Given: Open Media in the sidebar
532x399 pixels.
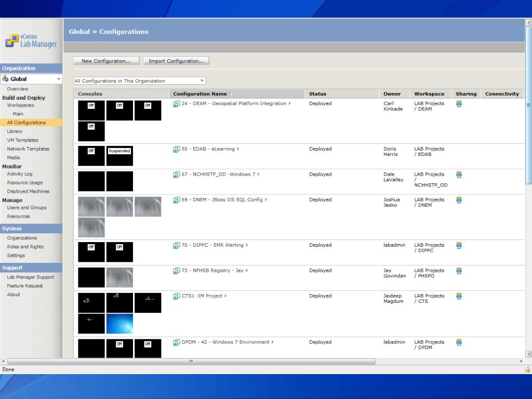Looking at the screenshot, I should pyautogui.click(x=13, y=158).
